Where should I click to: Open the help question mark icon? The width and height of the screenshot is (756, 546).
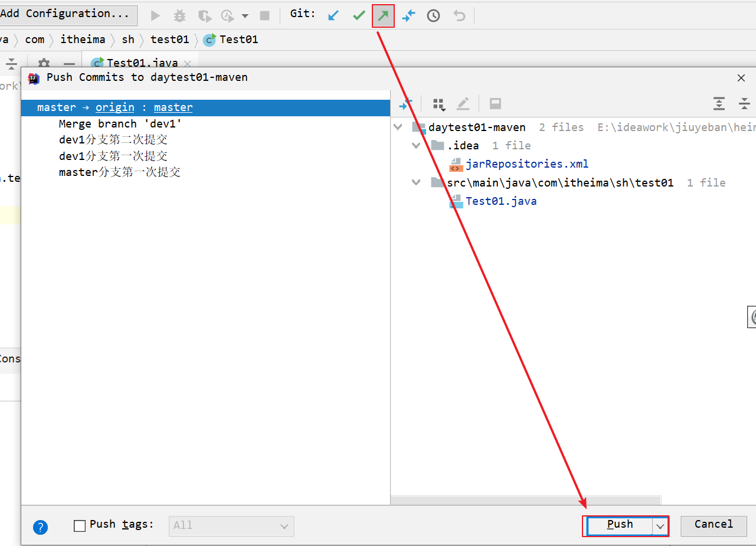pos(40,527)
